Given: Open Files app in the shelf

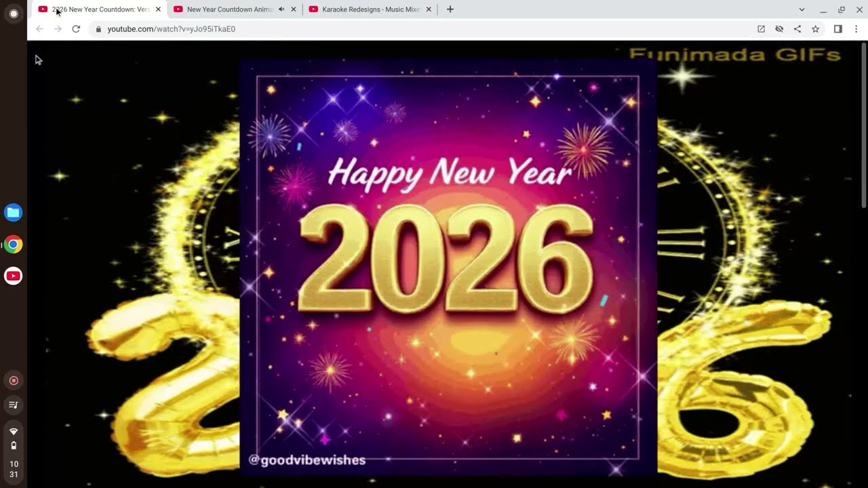Looking at the screenshot, I should tap(13, 213).
